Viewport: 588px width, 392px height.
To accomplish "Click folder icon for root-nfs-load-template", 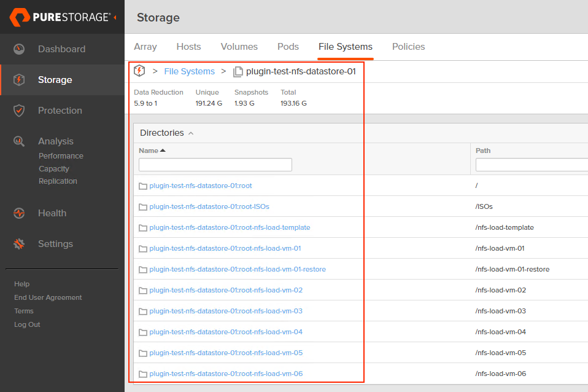I will (143, 228).
